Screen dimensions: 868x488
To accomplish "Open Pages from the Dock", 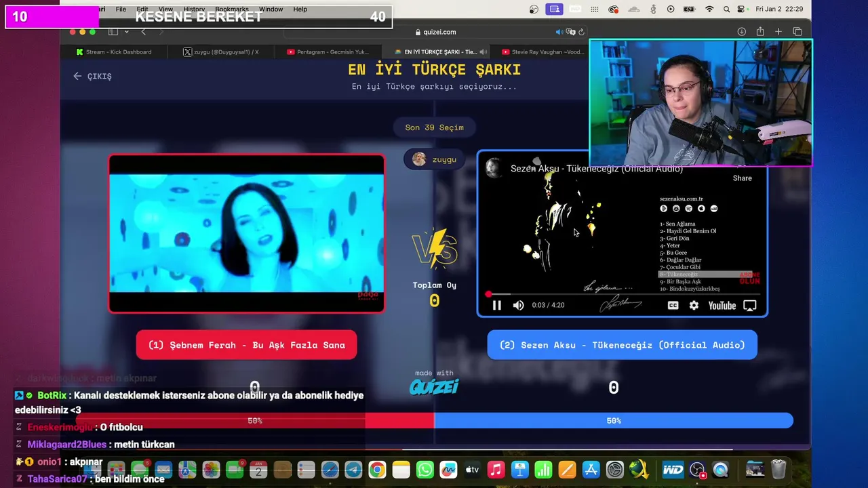I will 567,469.
